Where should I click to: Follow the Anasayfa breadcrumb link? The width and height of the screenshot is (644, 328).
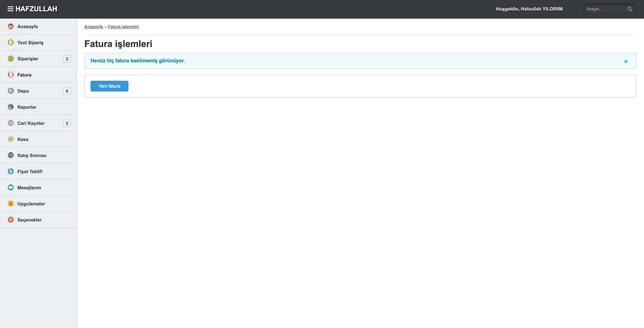coord(94,27)
